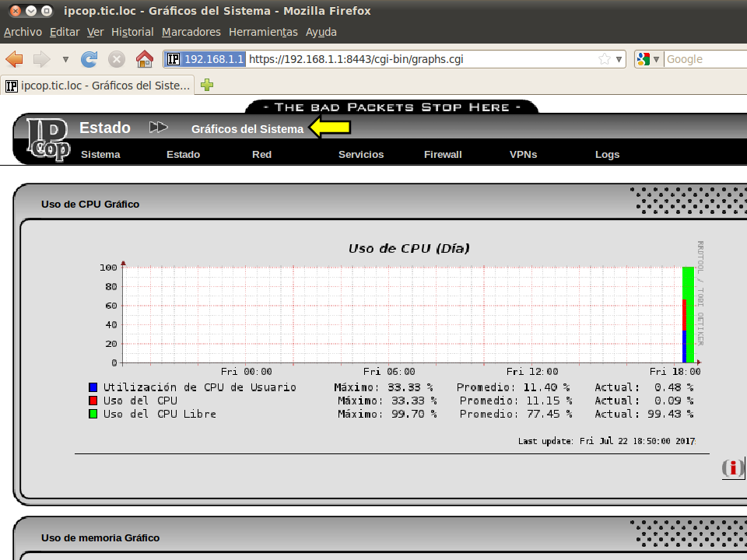This screenshot has height=560, width=747.
Task: Go to Firefox Home page icon
Action: pos(144,59)
